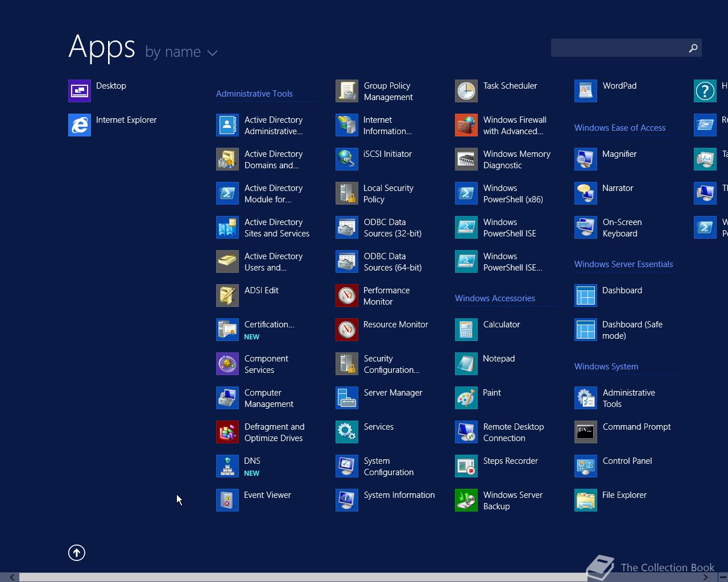Launch Event Viewer icon

tap(227, 500)
